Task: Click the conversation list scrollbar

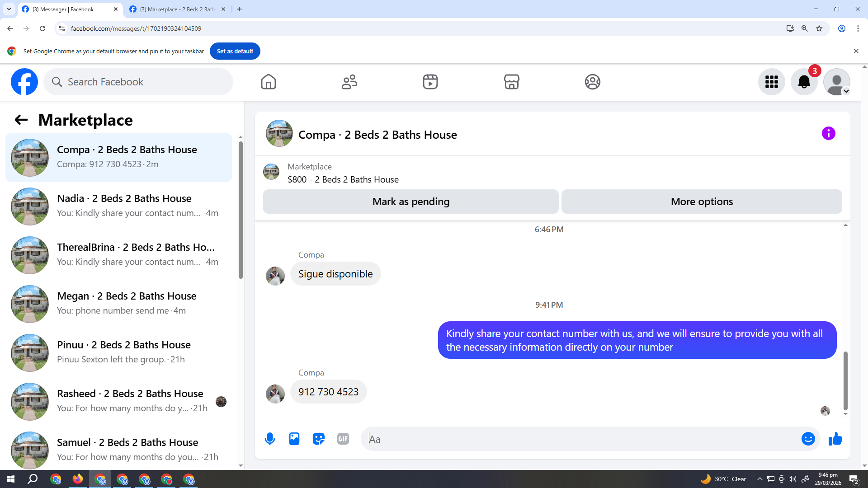Action: pyautogui.click(x=241, y=210)
